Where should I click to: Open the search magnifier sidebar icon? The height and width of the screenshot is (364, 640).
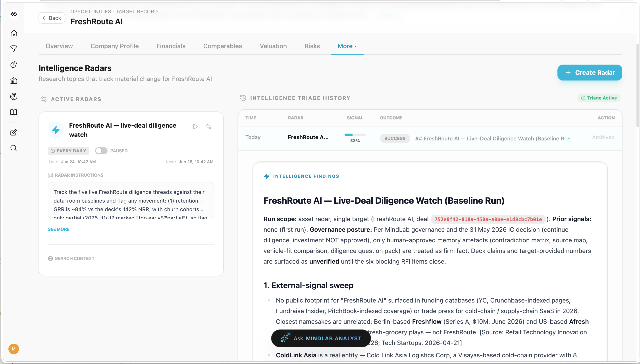pyautogui.click(x=14, y=148)
